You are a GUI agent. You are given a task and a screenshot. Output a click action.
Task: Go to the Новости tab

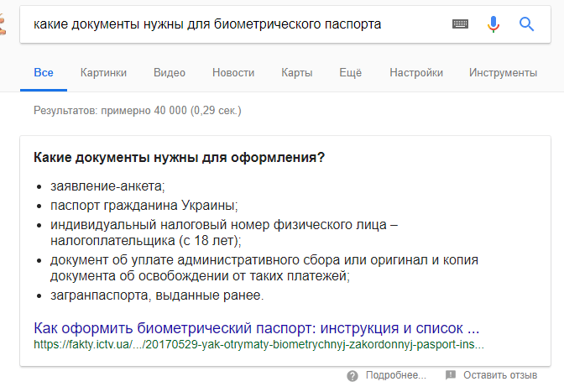pyautogui.click(x=233, y=73)
